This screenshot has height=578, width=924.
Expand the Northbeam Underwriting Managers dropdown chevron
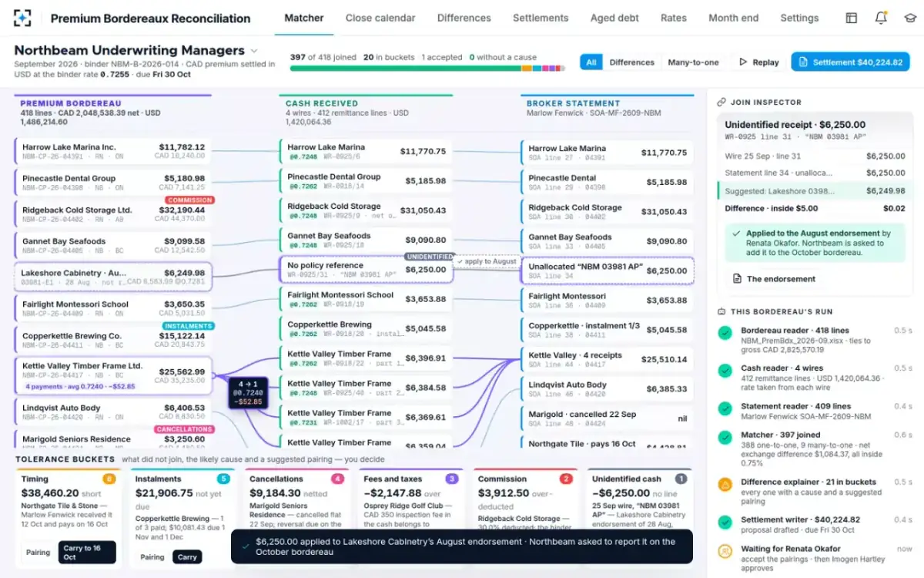click(254, 51)
